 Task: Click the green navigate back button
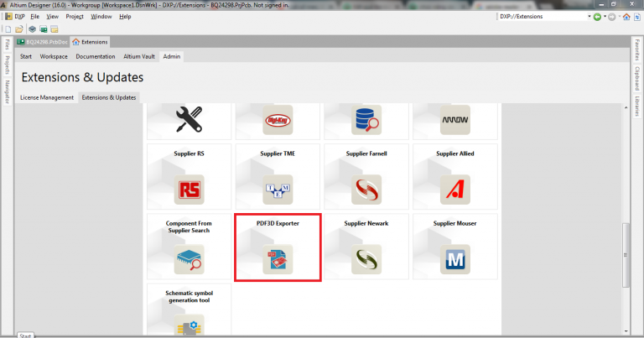tap(597, 17)
